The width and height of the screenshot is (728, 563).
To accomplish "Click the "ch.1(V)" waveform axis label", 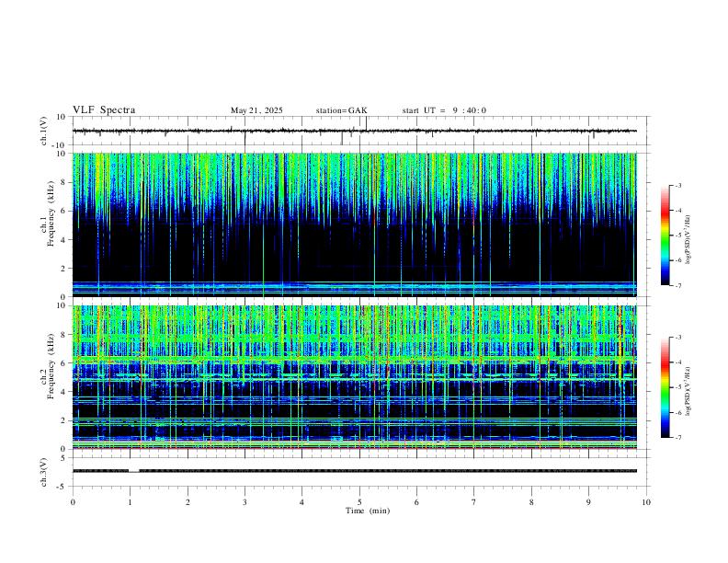I will click(x=44, y=131).
